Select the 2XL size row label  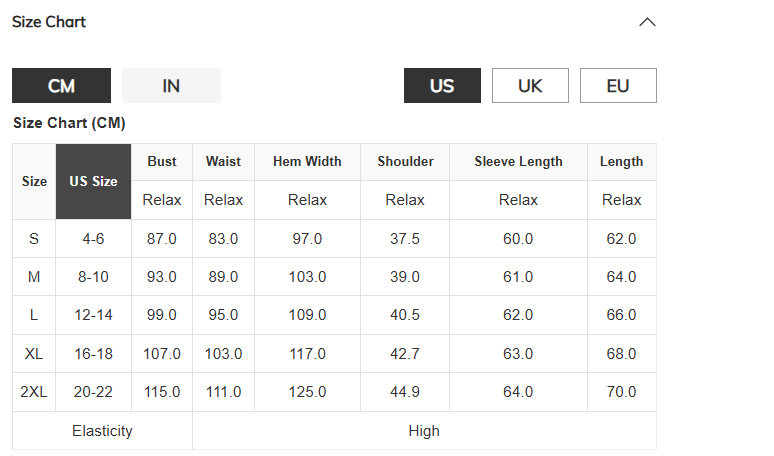(x=34, y=392)
